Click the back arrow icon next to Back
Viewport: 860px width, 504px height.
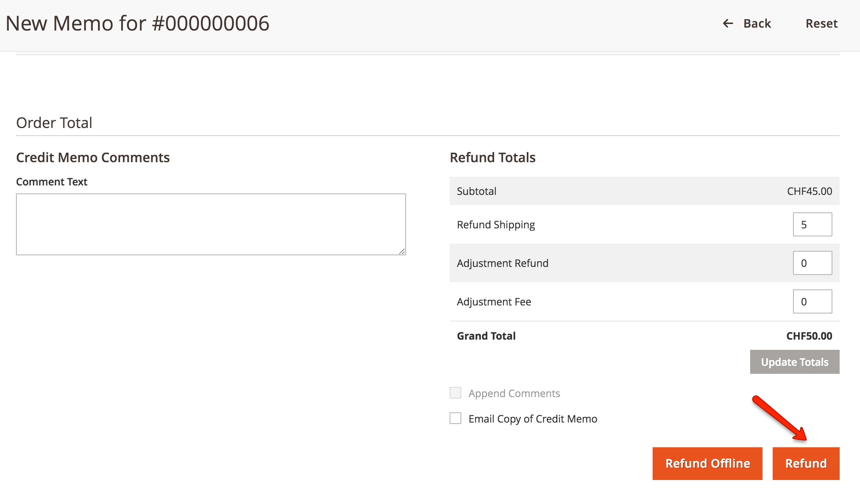[x=728, y=23]
